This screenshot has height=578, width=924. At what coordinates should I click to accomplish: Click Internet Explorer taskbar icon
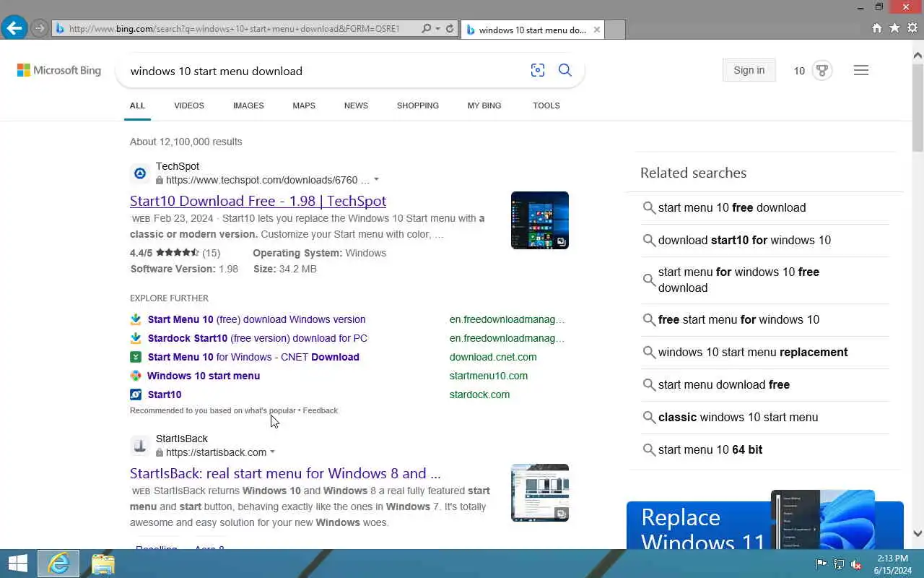[58, 564]
